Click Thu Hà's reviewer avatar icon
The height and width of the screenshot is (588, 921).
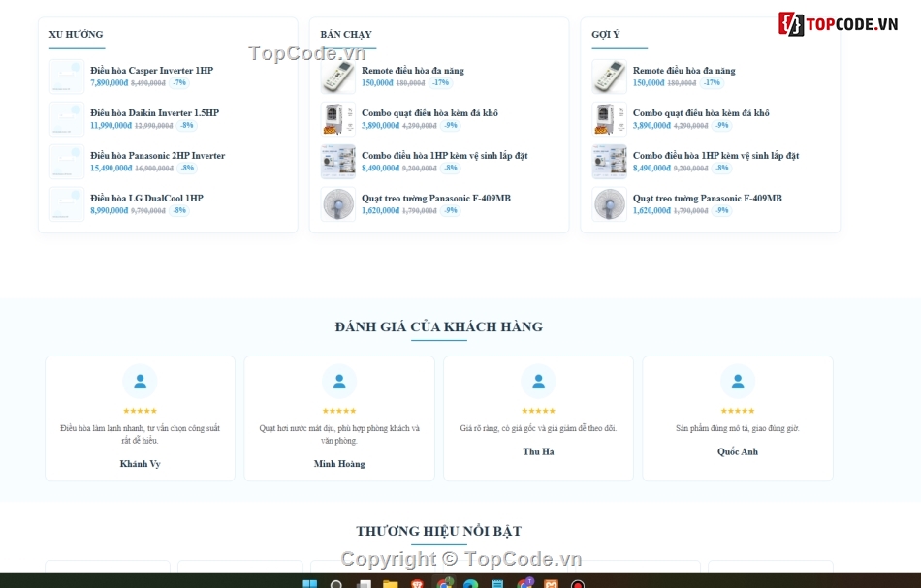(x=539, y=382)
